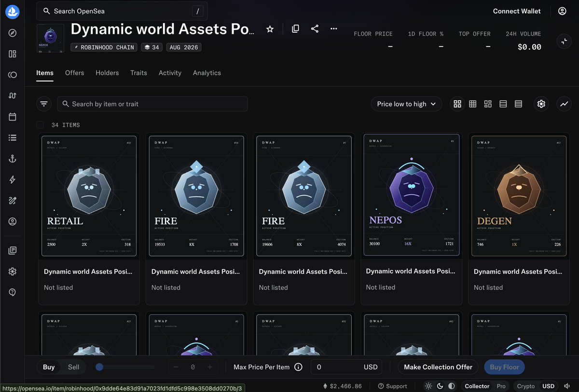The width and height of the screenshot is (579, 392).
Task: Click the 34 items count badge
Action: (152, 47)
